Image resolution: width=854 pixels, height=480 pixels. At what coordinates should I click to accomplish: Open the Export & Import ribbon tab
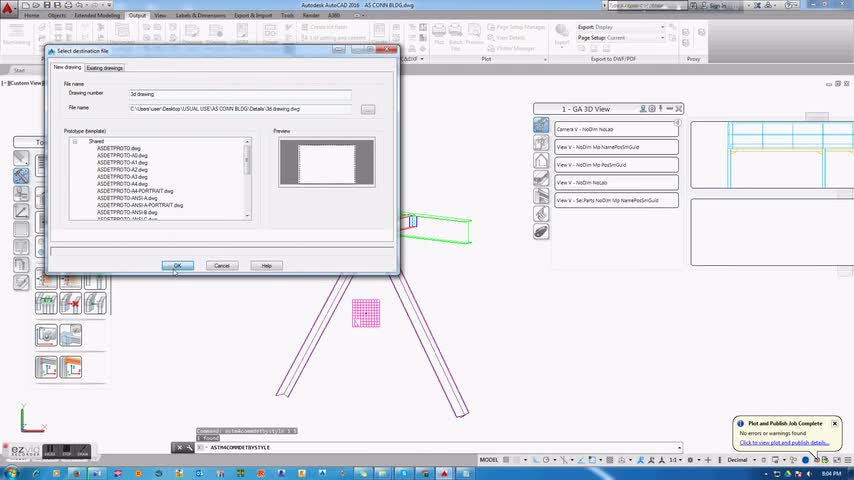(253, 15)
